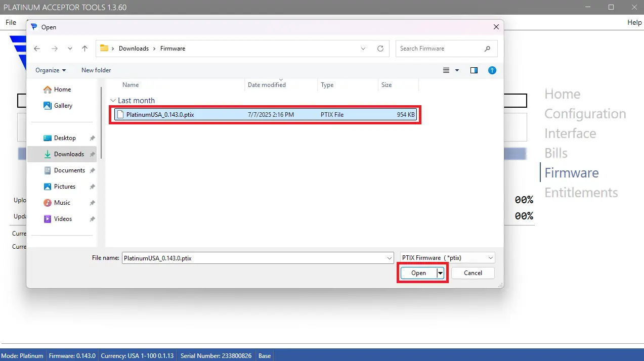This screenshot has width=644, height=361.
Task: Open the Organize dropdown menu
Action: tap(51, 70)
